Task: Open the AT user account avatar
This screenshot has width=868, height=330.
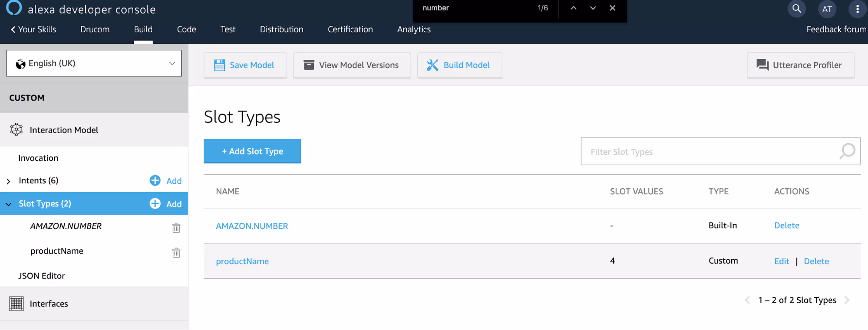Action: pos(827,9)
